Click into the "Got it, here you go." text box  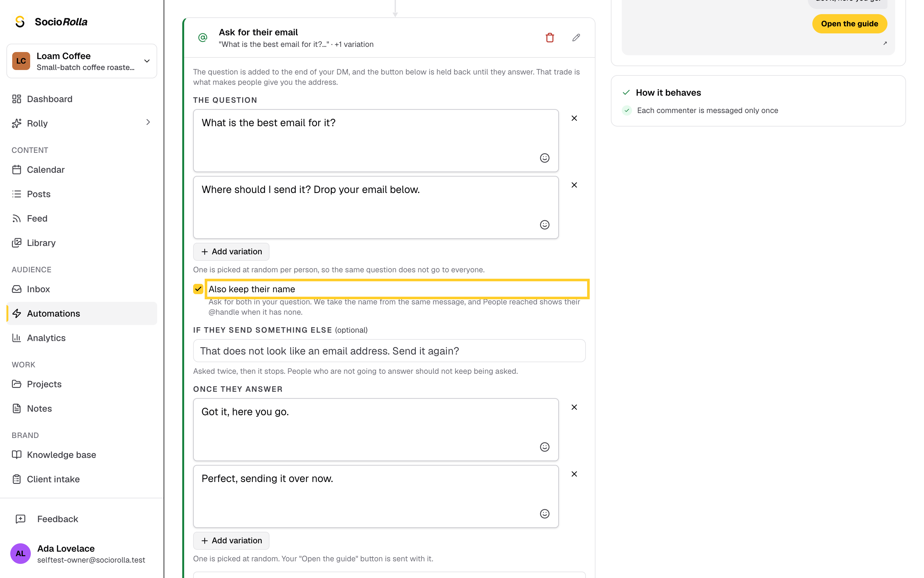click(x=376, y=430)
